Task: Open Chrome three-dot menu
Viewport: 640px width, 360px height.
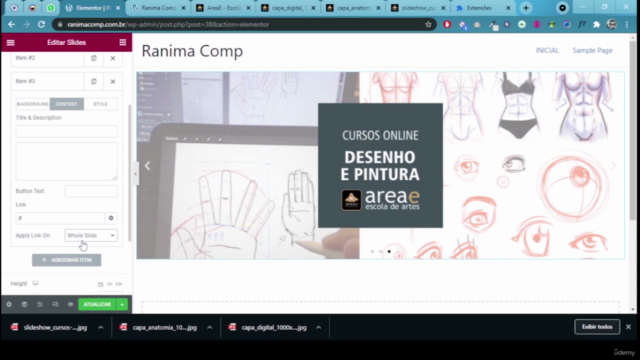Action: coord(627,24)
